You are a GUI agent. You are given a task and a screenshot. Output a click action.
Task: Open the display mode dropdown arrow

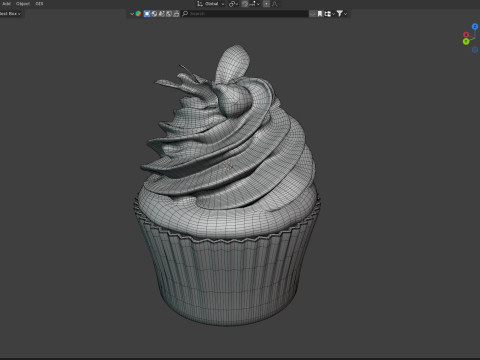click(132, 14)
